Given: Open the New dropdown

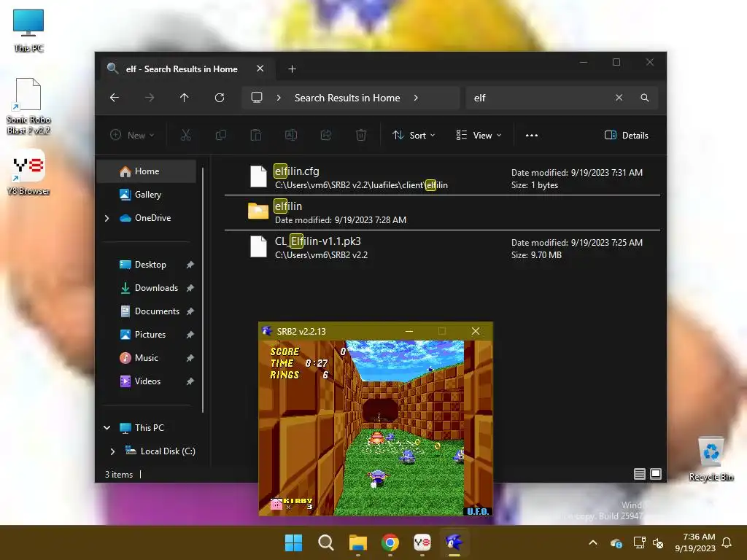Looking at the screenshot, I should (x=133, y=135).
